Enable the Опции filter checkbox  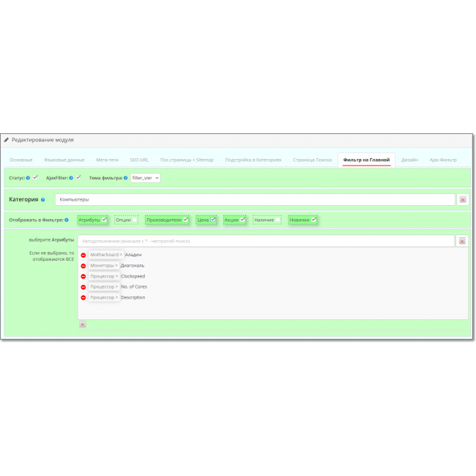point(135,219)
